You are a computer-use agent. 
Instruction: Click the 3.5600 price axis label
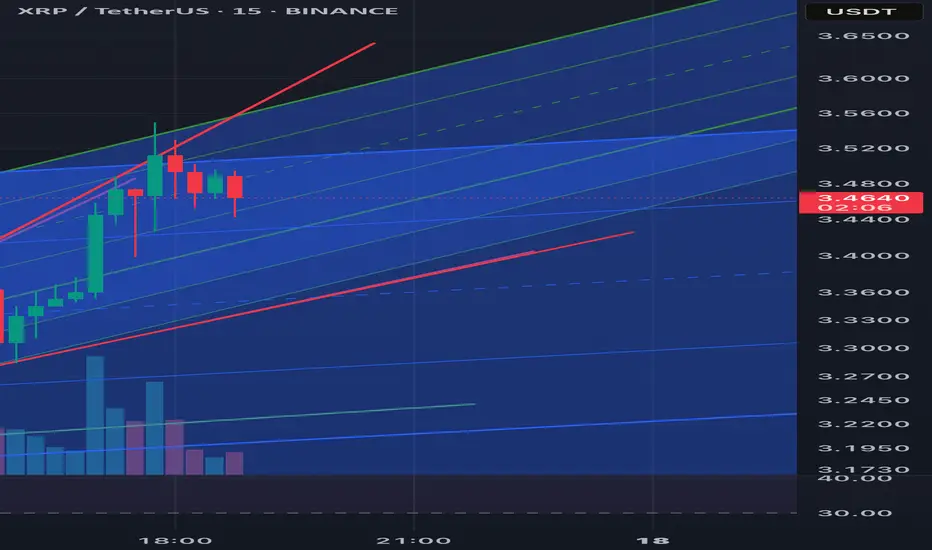point(864,113)
